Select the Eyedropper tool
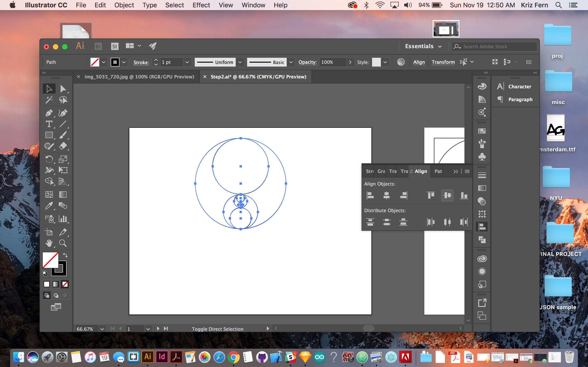Viewport: 588px width, 367px height. pyautogui.click(x=49, y=206)
